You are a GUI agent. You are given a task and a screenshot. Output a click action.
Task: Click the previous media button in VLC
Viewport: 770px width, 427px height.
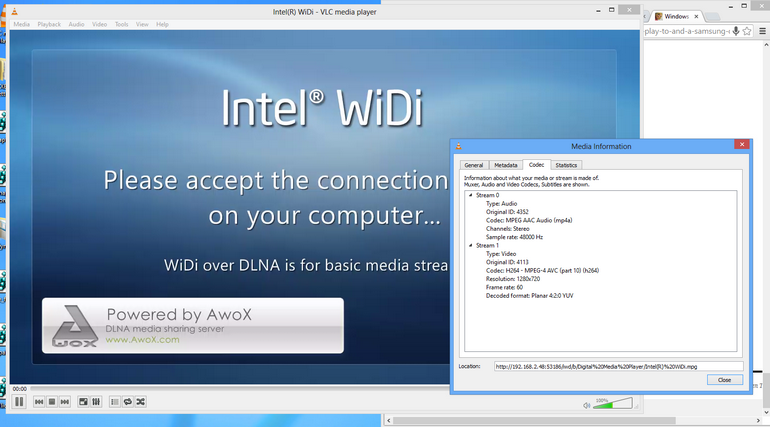pos(39,402)
